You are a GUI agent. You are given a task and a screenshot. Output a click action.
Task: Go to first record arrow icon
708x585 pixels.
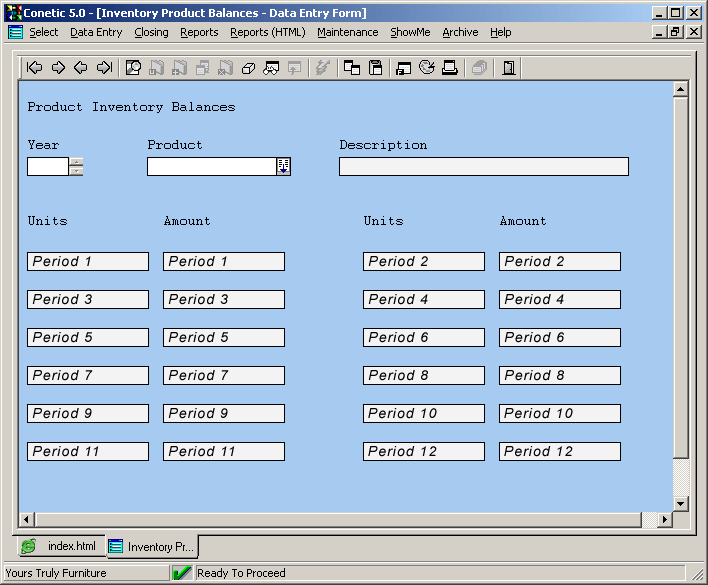coord(35,68)
